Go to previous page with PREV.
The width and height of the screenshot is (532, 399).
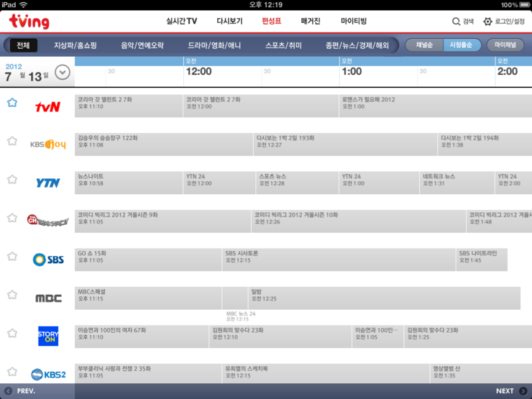pos(20,391)
